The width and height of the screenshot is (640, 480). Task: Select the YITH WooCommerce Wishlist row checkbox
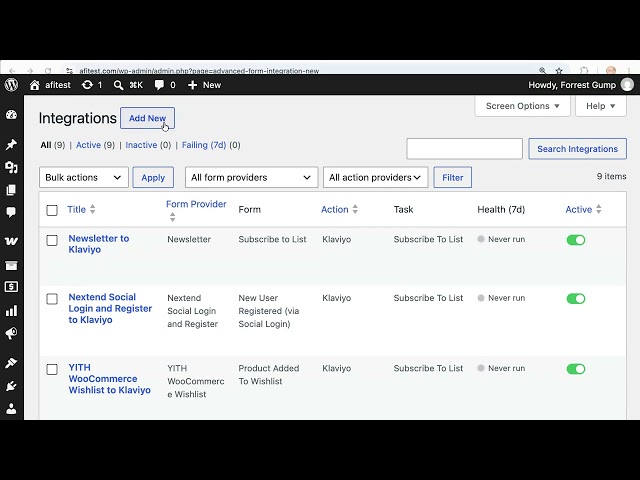pyautogui.click(x=52, y=369)
